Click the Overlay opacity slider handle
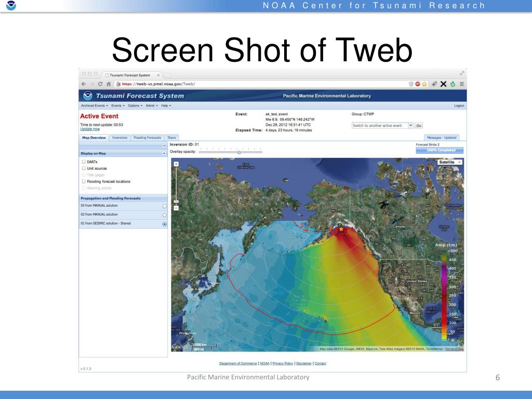 239,152
